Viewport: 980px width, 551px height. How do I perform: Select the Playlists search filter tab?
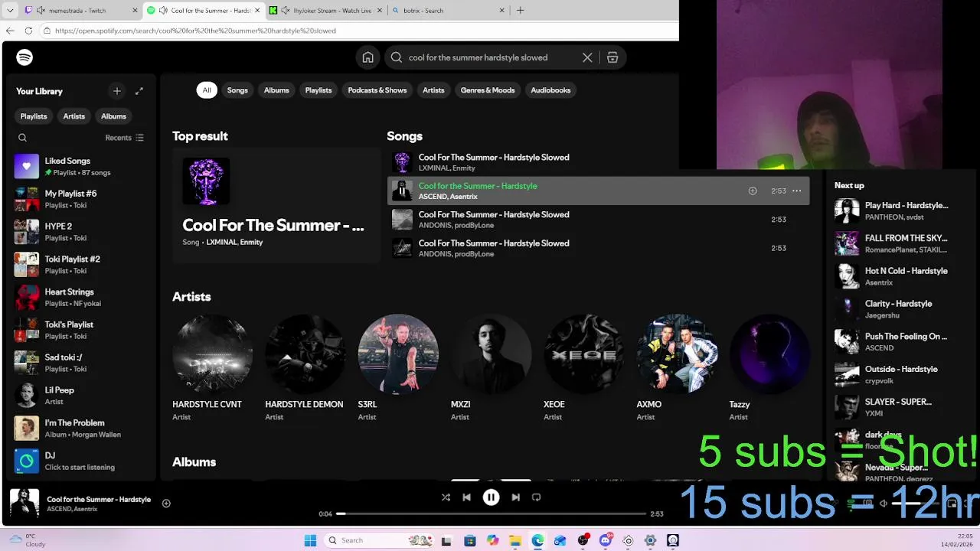point(318,90)
